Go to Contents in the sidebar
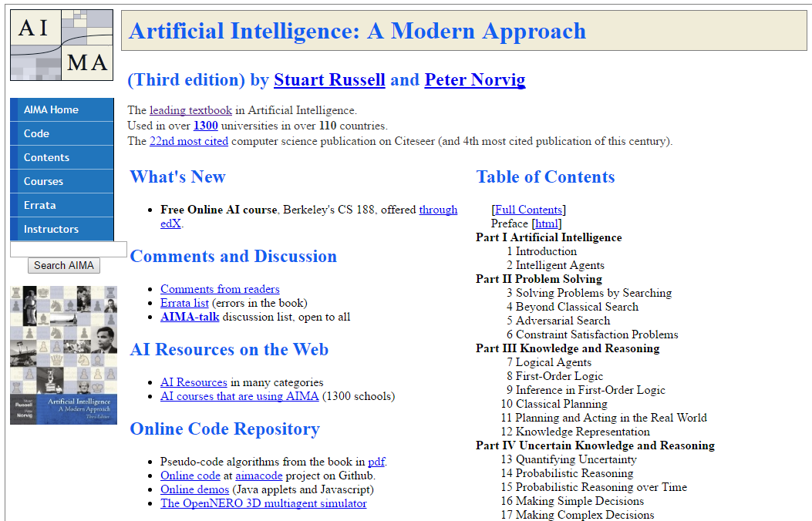 pos(62,157)
